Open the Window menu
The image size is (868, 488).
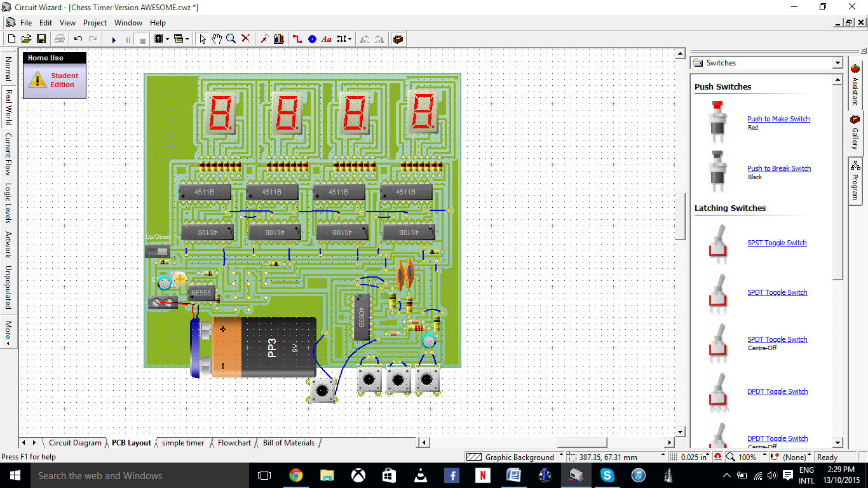128,23
